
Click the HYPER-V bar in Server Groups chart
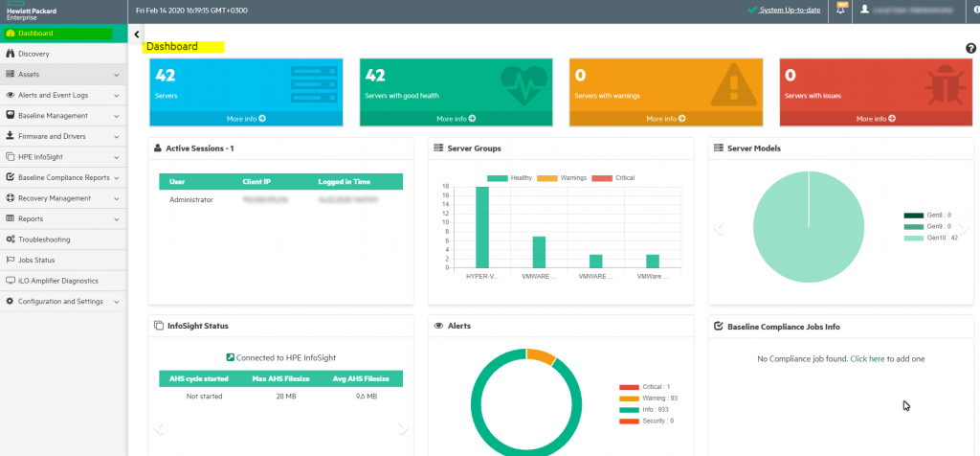pos(482,227)
